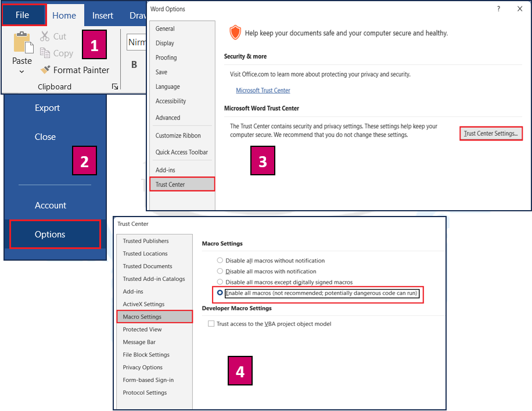Click the Paste clipboard icon
Viewport: 532px width, 411px height.
23,43
